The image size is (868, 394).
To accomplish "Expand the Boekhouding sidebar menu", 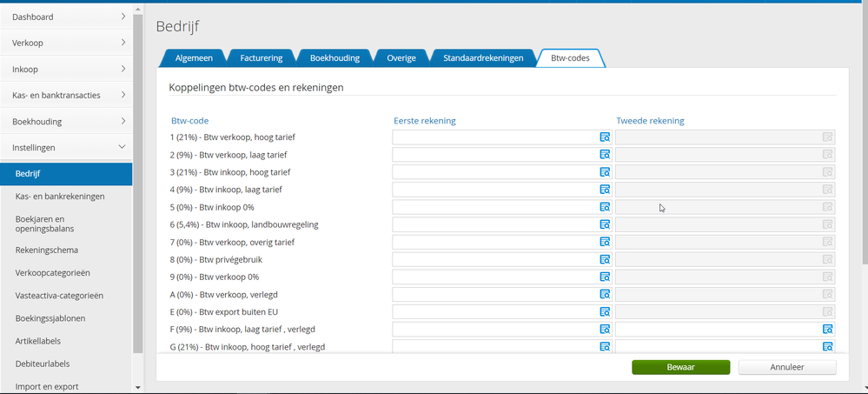I will [x=66, y=122].
